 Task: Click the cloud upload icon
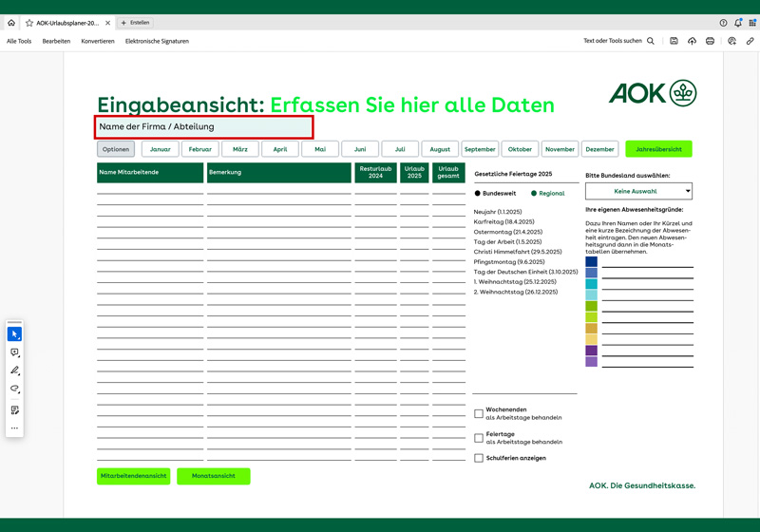[692, 41]
